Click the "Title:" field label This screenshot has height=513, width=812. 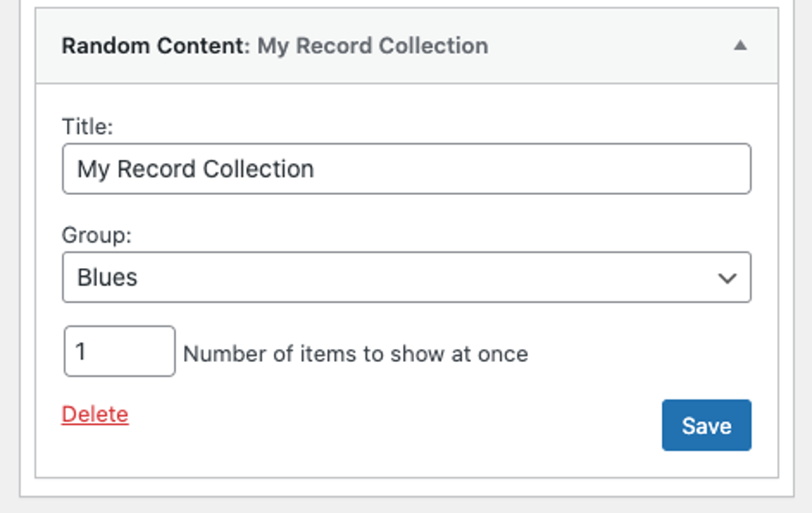point(88,126)
